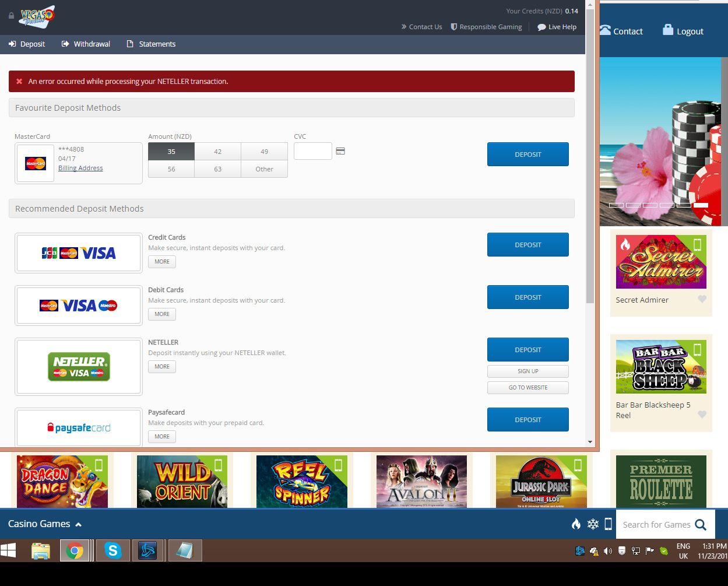Click NETELLER Sign Up button
Screen dimensions: 728x586
pyautogui.click(x=528, y=371)
